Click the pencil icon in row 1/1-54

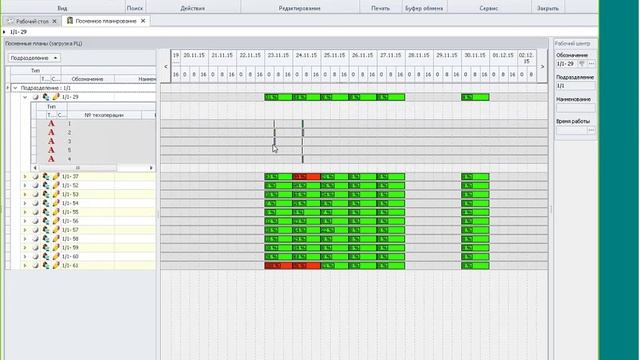point(56,203)
